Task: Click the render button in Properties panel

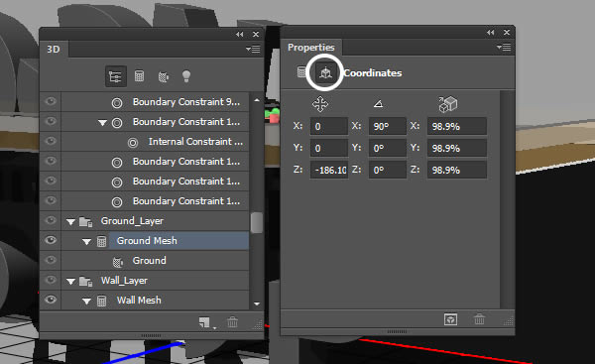Action: pyautogui.click(x=450, y=319)
